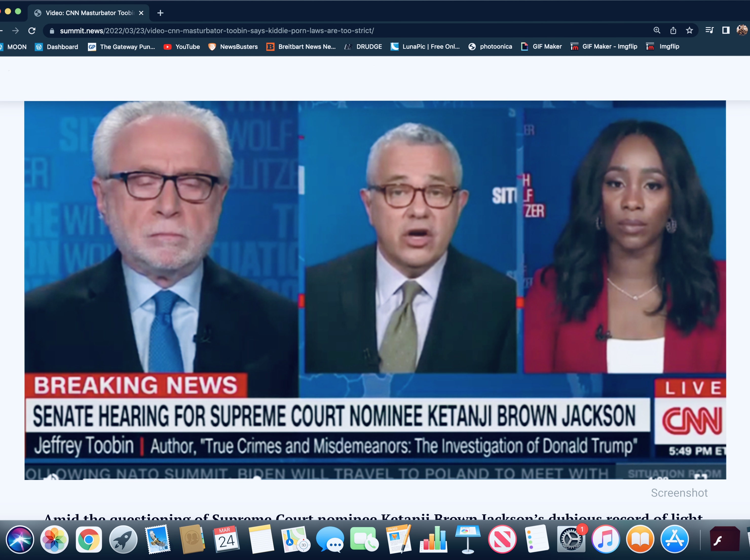This screenshot has width=750, height=560.
Task: Select the Video: CNN tab
Action: pos(89,13)
